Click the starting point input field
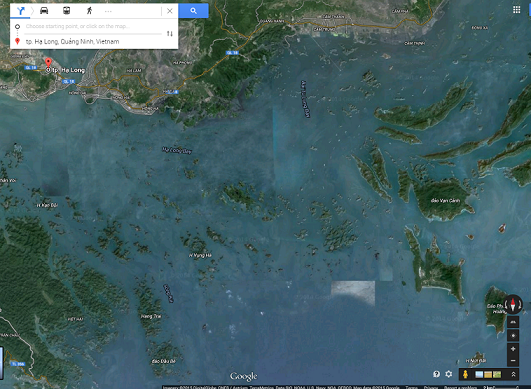Viewport: 531px width, 389px height. point(93,26)
